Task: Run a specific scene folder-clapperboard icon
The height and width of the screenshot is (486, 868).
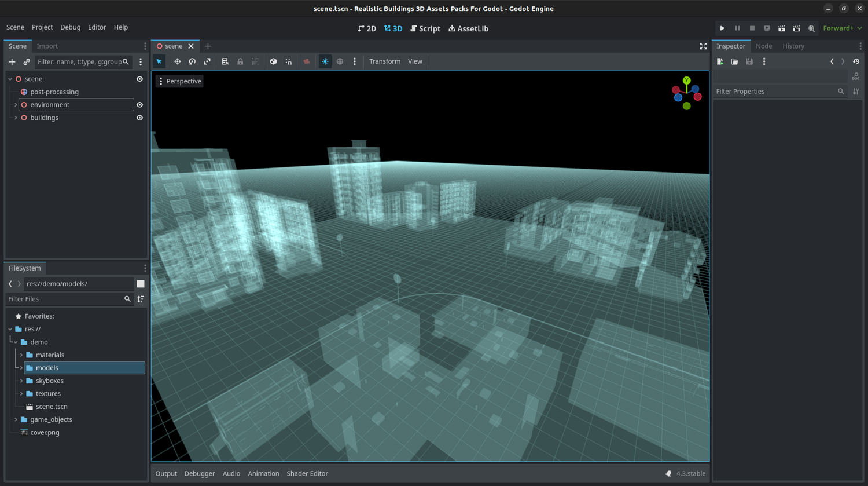Action: click(x=797, y=28)
